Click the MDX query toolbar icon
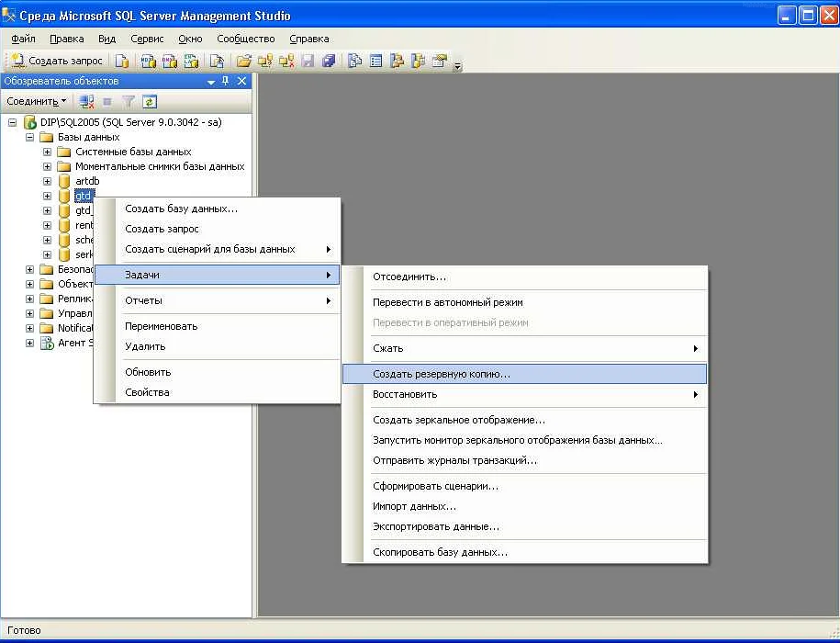 click(148, 61)
